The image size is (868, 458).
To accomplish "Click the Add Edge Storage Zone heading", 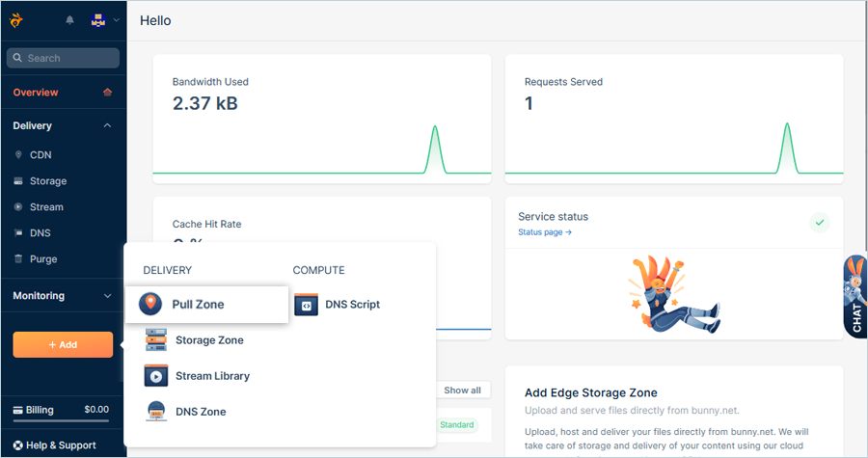I will (x=590, y=392).
